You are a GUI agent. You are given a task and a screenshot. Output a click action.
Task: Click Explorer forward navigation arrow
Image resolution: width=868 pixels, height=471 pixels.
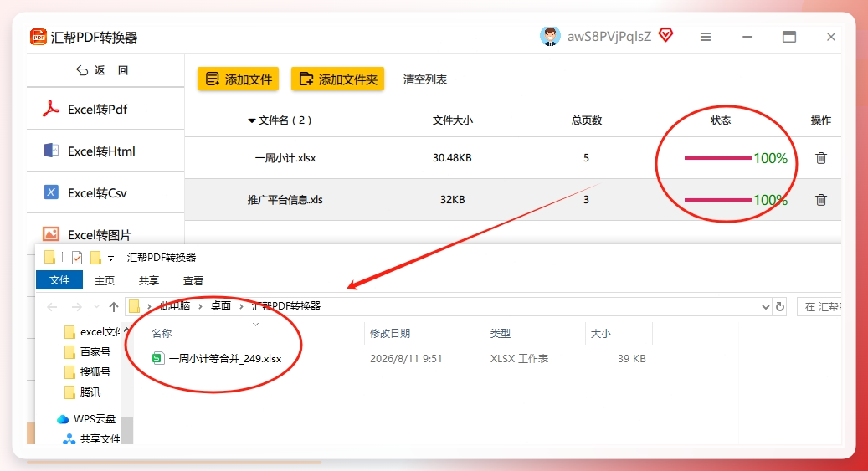pyautogui.click(x=76, y=307)
